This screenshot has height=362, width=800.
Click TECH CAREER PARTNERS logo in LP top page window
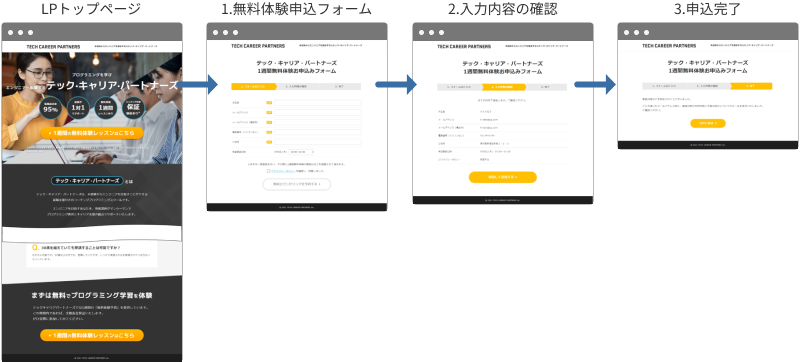pyautogui.click(x=53, y=46)
